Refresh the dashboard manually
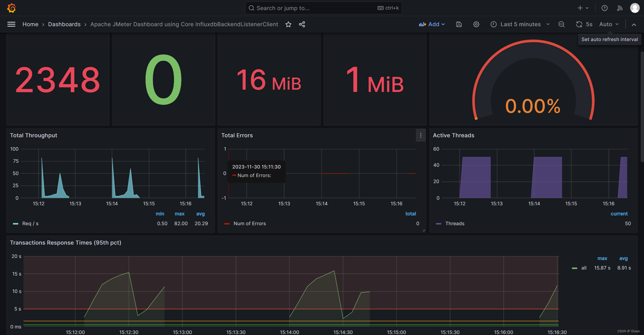 click(579, 24)
